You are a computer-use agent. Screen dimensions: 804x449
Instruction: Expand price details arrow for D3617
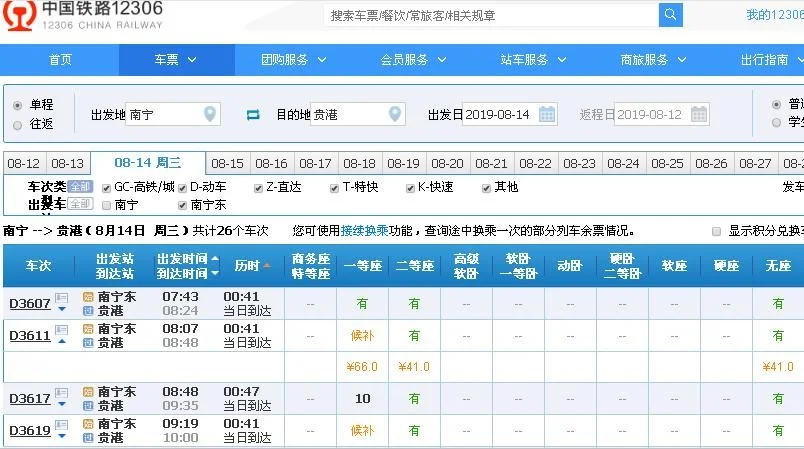62,404
